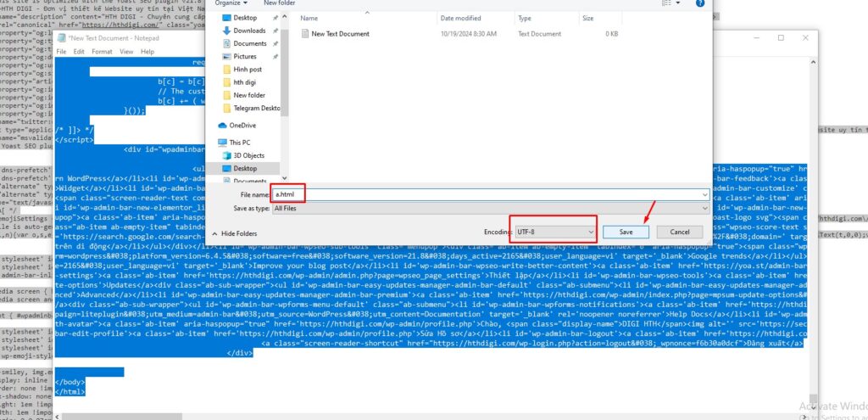
Task: Select the OneDrive cloud icon
Action: [x=223, y=126]
